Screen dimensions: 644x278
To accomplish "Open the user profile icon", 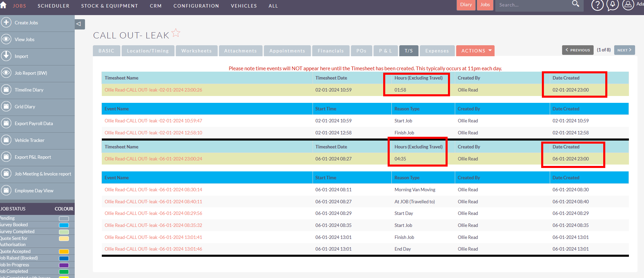I will [628, 5].
